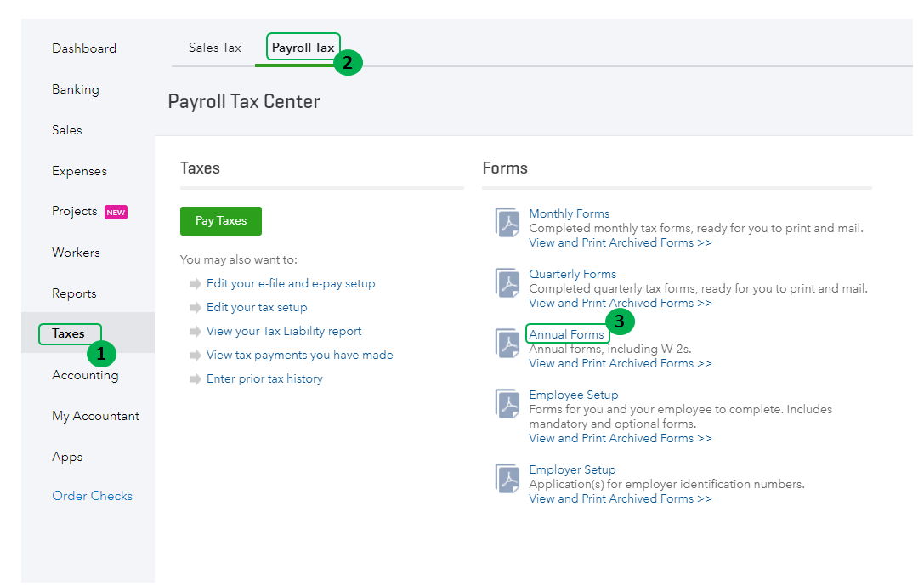924x586 pixels.
Task: Open Edit your e-file and e-pay setup
Action: pyautogui.click(x=291, y=283)
